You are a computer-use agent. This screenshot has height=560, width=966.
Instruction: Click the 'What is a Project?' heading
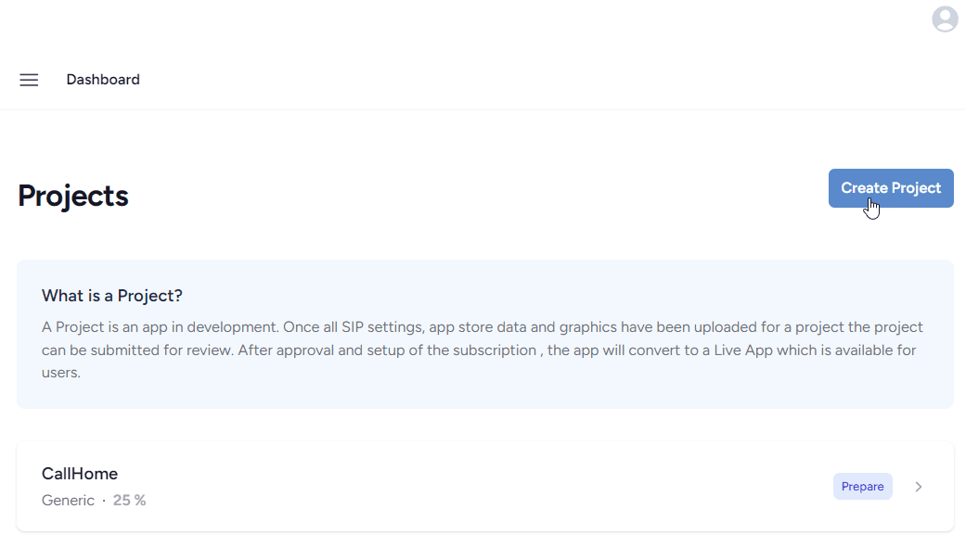112,296
